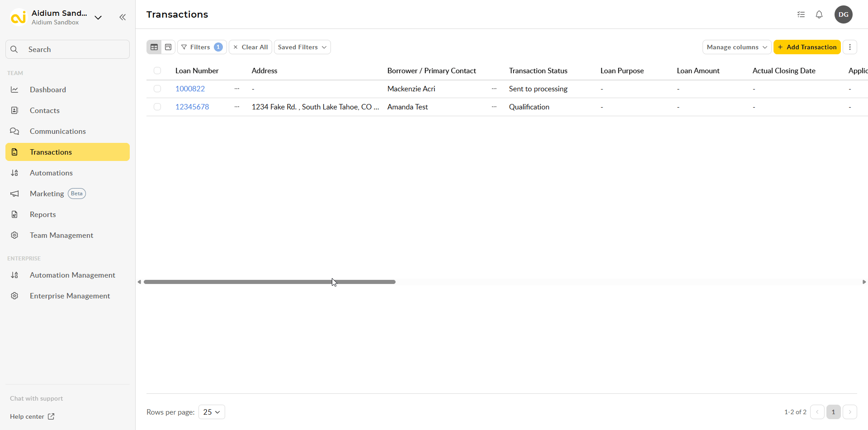Click the 1234 Fake Rd. address cell

tap(315, 107)
